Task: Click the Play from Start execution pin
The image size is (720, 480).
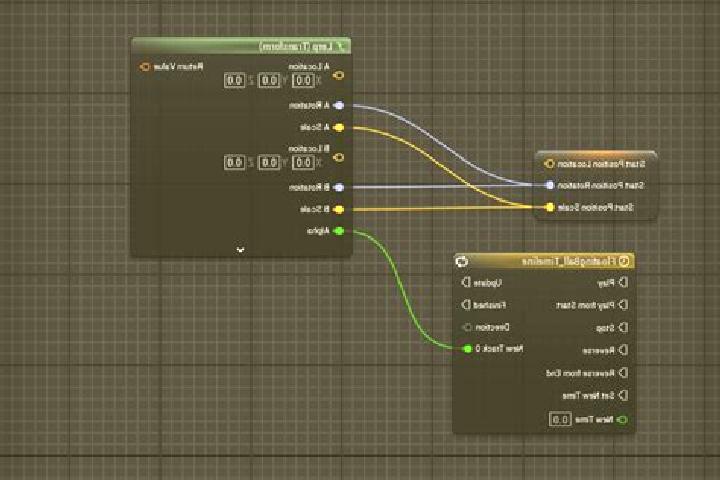Action: coord(623,305)
